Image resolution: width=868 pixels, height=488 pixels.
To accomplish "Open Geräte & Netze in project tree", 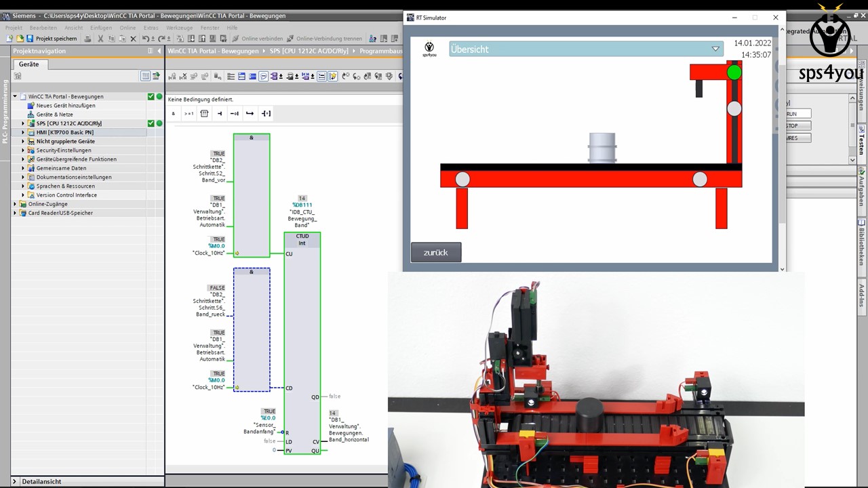I will (x=54, y=115).
